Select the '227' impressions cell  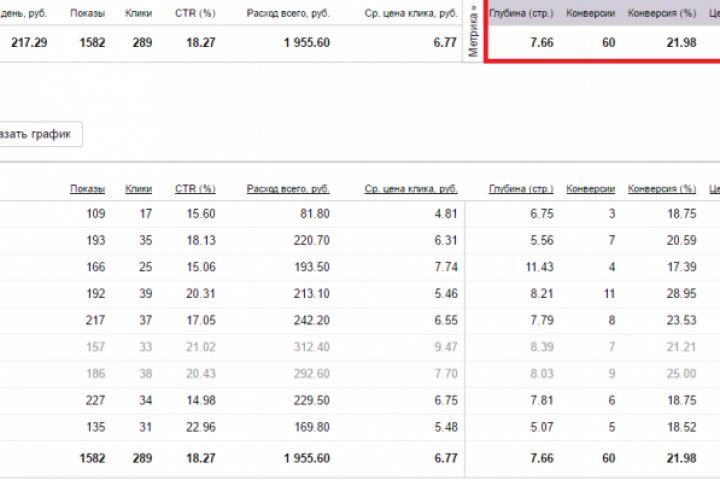coord(96,400)
